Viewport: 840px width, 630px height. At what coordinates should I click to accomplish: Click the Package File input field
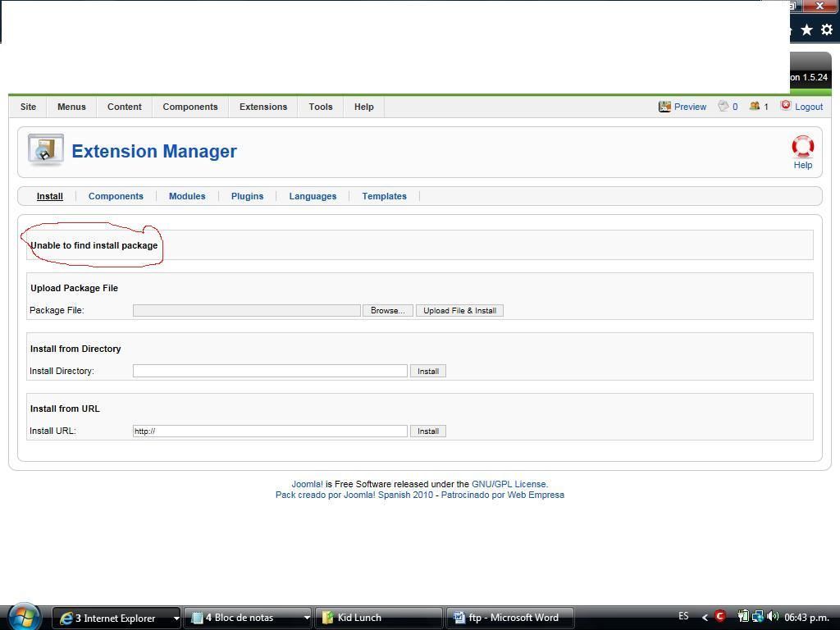(246, 311)
